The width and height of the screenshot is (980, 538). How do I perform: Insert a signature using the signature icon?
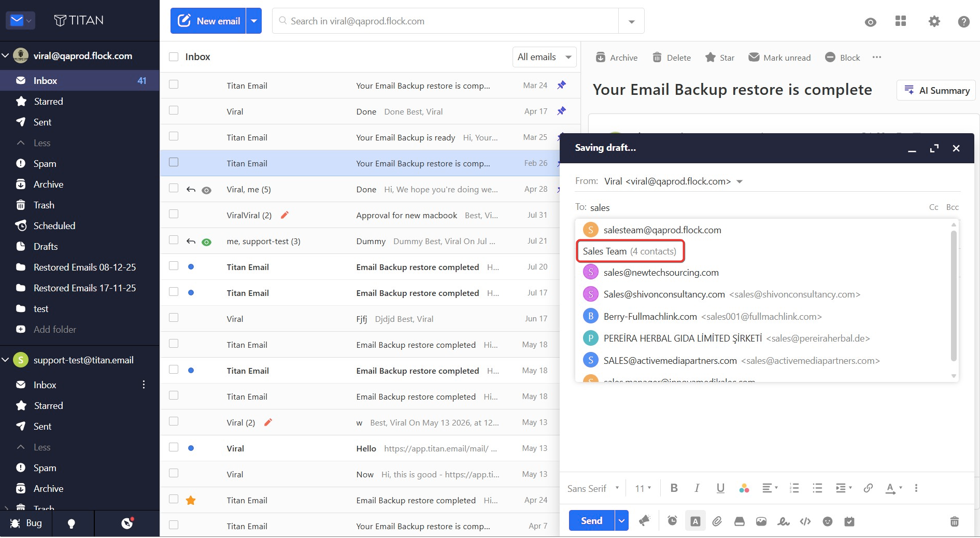784,521
